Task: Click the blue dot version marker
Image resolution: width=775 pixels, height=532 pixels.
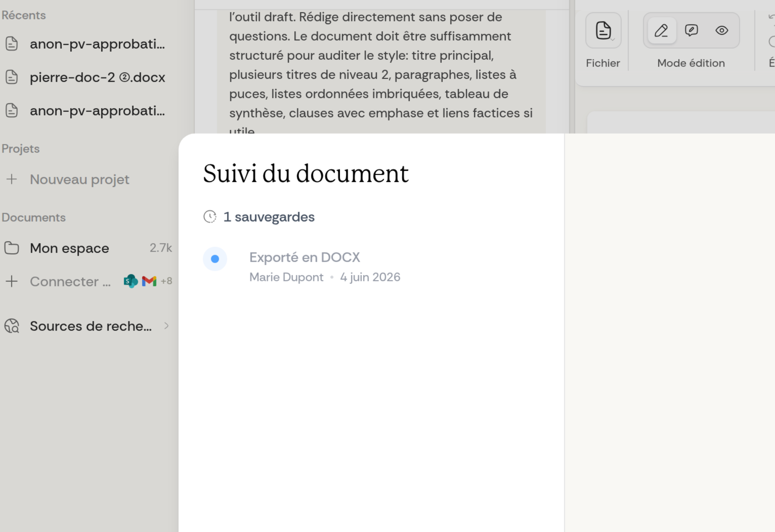Action: (215, 259)
